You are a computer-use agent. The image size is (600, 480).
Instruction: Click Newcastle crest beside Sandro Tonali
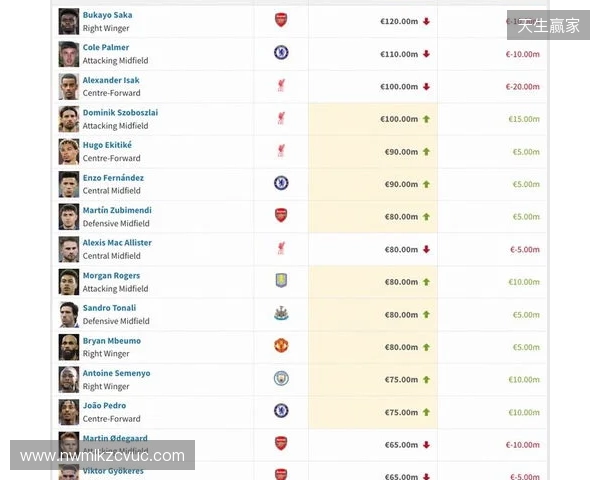tap(281, 314)
